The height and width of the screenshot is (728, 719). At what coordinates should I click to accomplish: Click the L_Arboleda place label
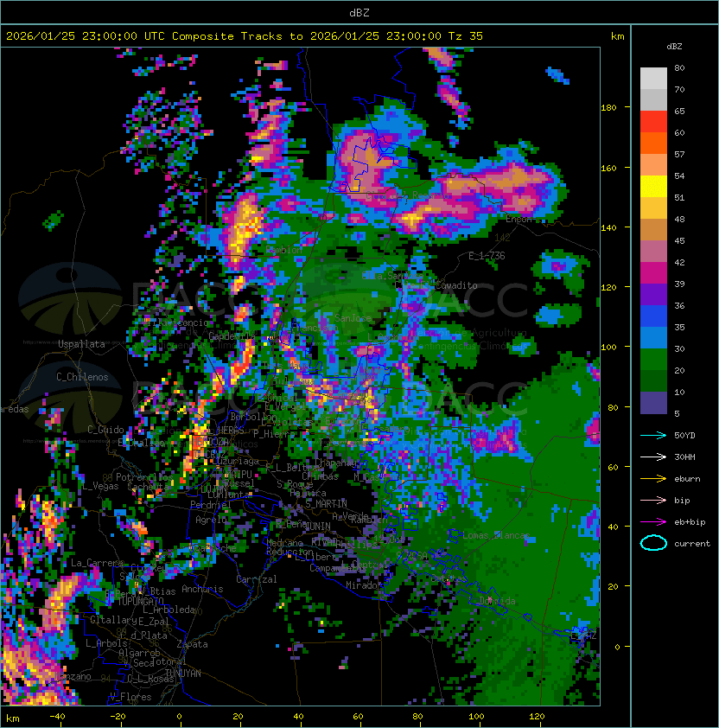[x=169, y=610]
